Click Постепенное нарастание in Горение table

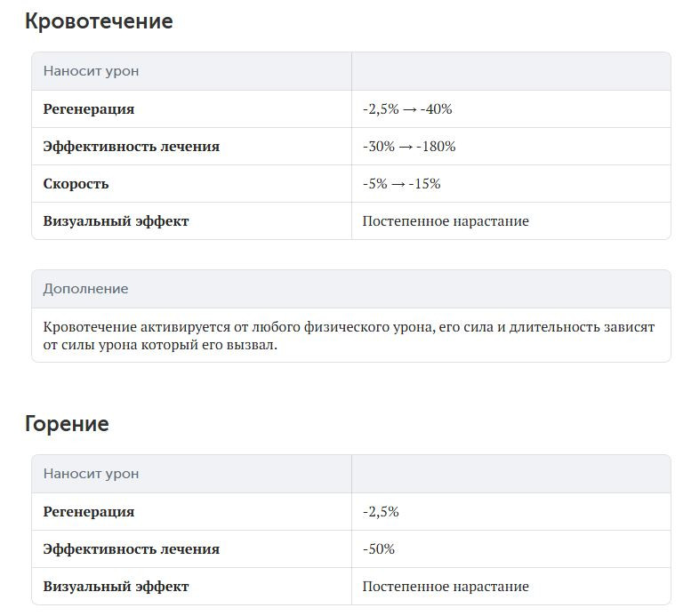coord(446,587)
